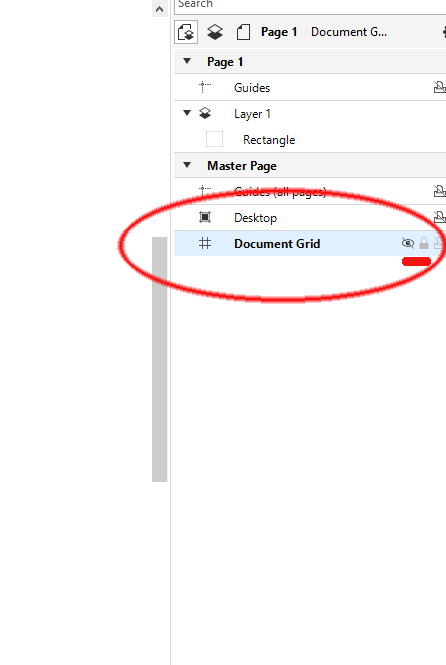Click the stacked-layers icon in the toolbar

[x=215, y=32]
